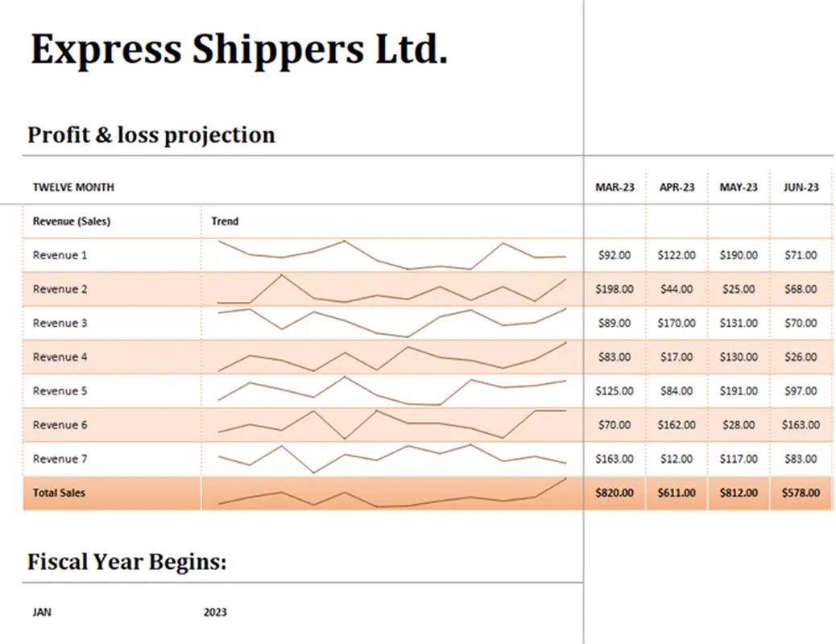Image resolution: width=836 pixels, height=644 pixels.
Task: Click the Express Shippers Ltd. title
Action: click(239, 51)
